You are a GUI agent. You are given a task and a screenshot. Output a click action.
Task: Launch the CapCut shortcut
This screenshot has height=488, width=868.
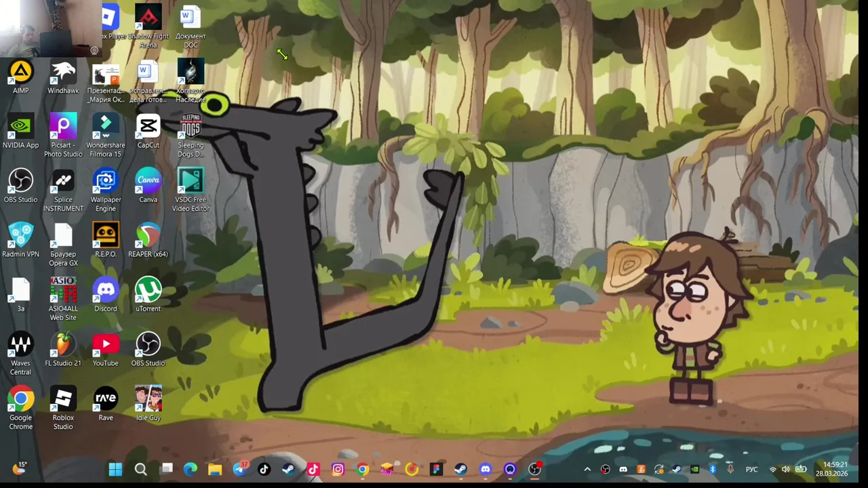(x=148, y=131)
